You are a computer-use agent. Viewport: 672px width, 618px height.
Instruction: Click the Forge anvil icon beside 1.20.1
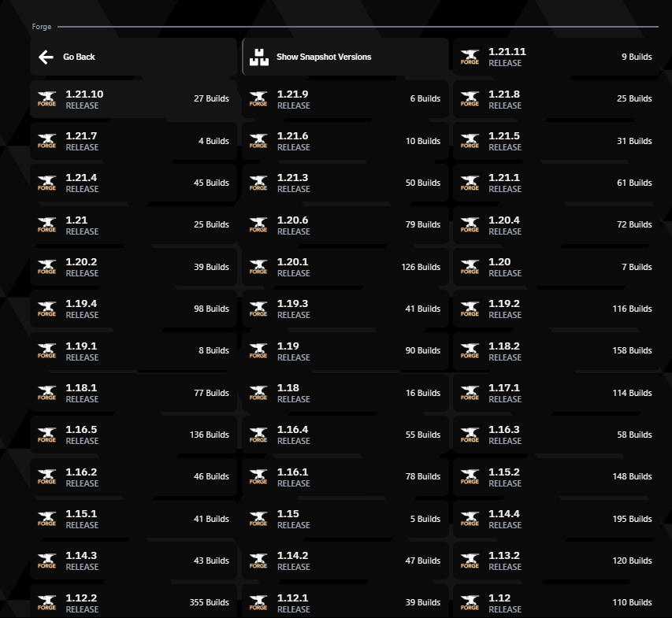click(258, 267)
